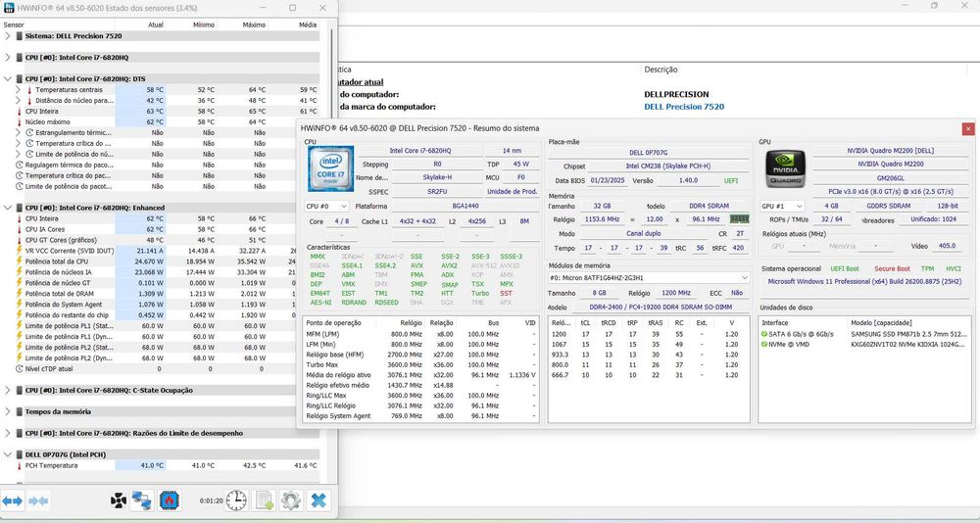Click the CPU chip flame toolbar icon
Image resolution: width=980 pixels, height=523 pixels.
point(170,500)
